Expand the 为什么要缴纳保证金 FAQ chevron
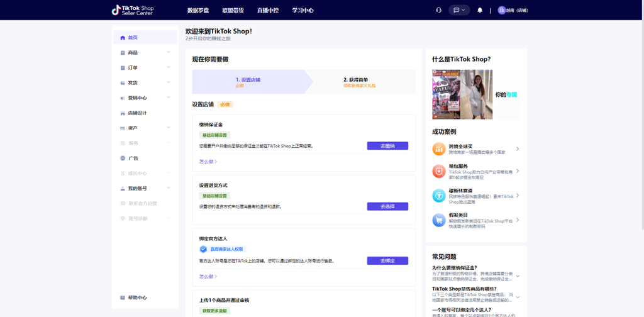 (x=518, y=276)
